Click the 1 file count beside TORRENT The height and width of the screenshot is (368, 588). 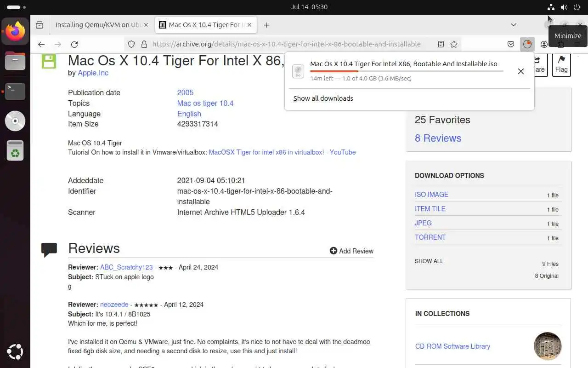click(553, 238)
